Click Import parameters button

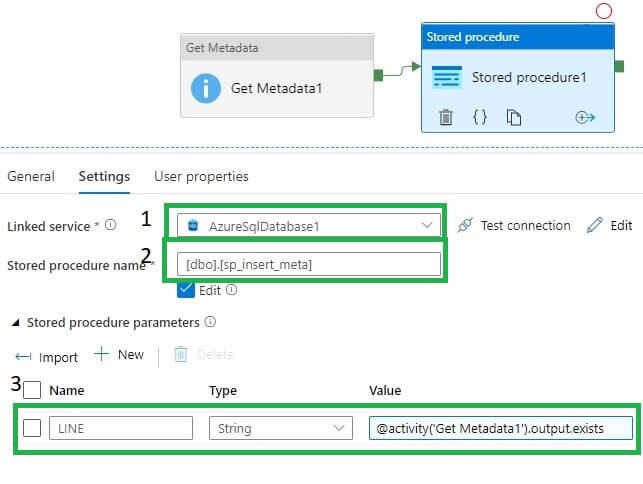tap(47, 356)
